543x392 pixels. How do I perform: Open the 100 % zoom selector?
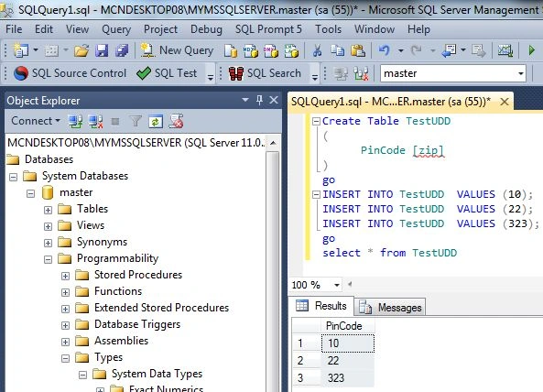coord(337,286)
